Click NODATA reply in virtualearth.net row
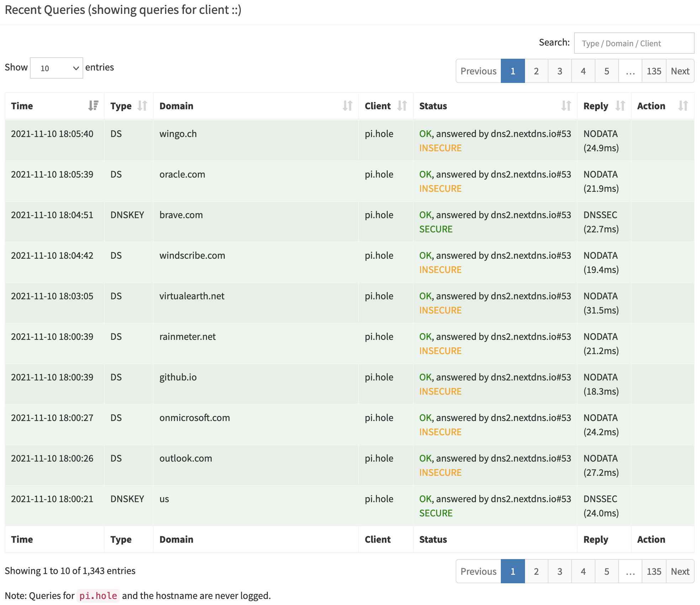Viewport: 700px width, 605px height. [600, 296]
